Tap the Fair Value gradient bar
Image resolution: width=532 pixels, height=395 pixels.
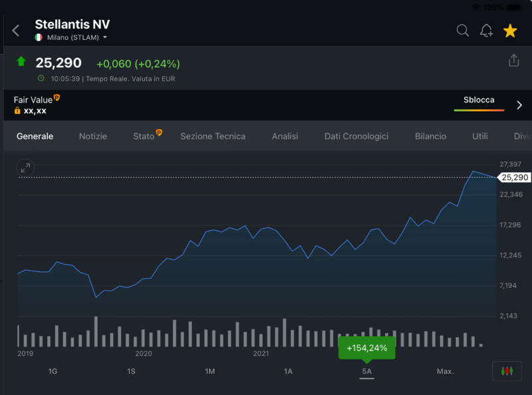coord(479,110)
